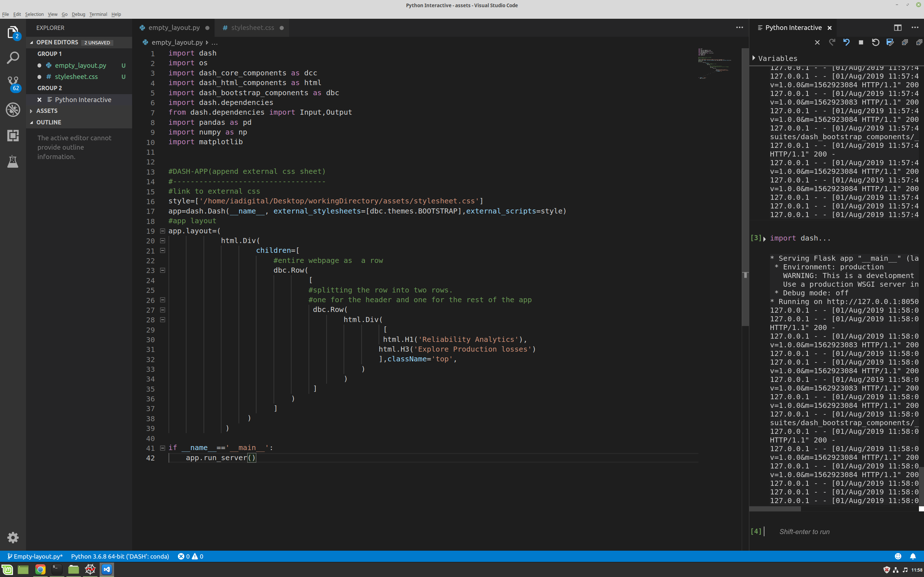Open stylesheet.css from open editors list
Screen dimensions: 924x577
[76, 77]
